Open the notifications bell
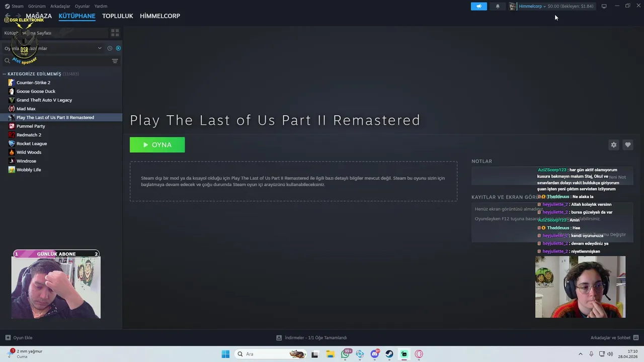 498,6
